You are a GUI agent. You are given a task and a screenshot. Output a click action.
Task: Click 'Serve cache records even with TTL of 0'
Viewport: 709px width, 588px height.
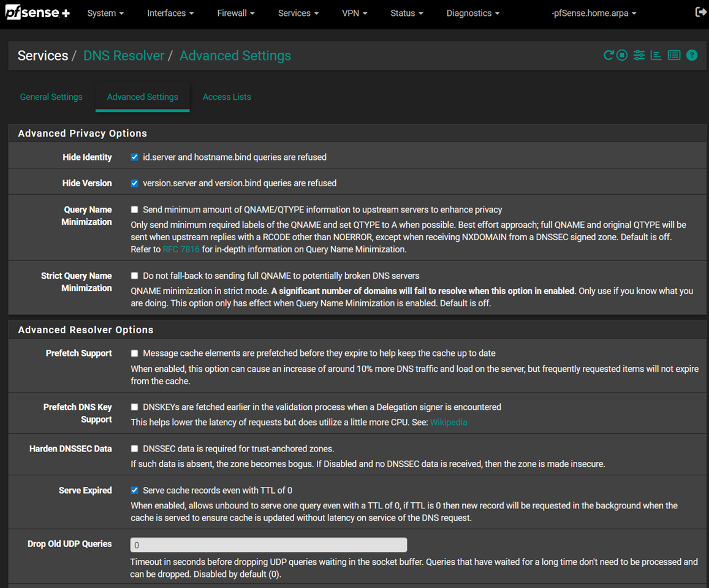(x=218, y=491)
